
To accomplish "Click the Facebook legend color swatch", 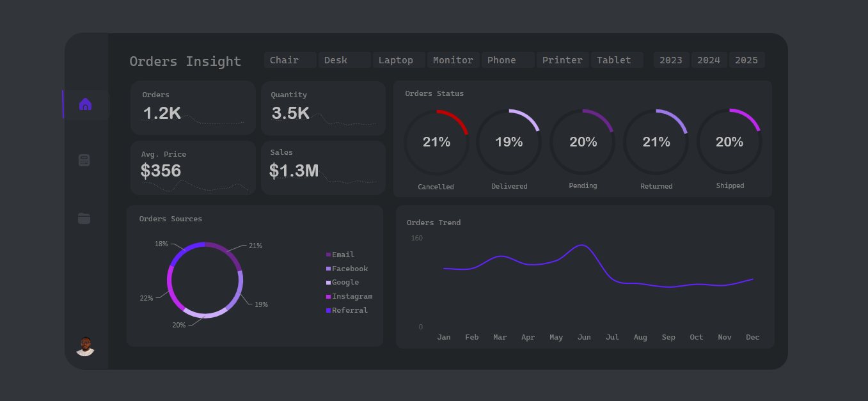I will pyautogui.click(x=328, y=269).
